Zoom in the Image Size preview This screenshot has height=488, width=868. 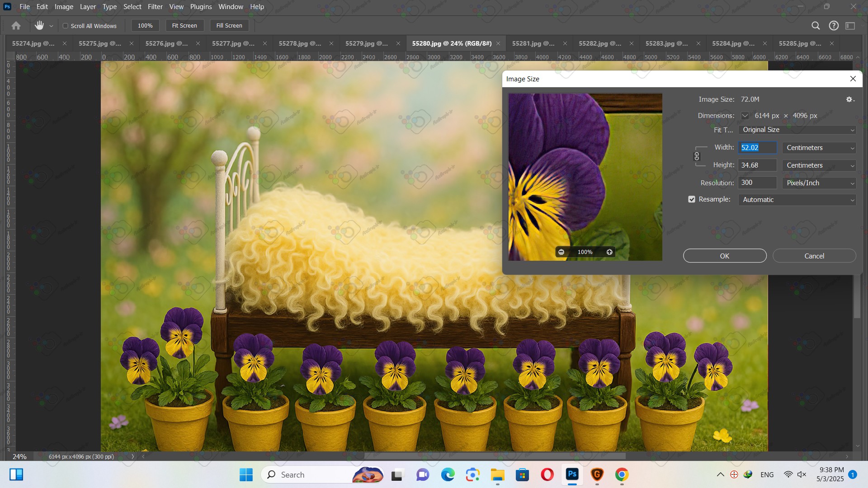pos(609,252)
